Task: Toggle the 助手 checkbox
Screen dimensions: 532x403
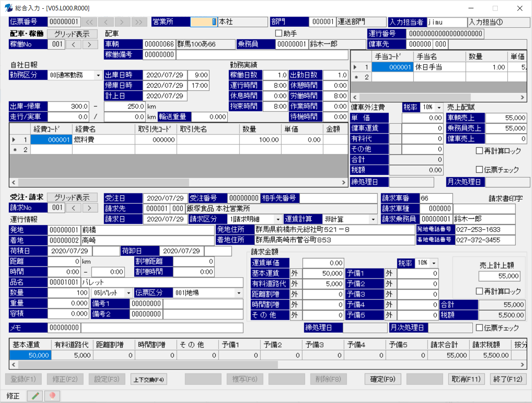Action: point(279,33)
